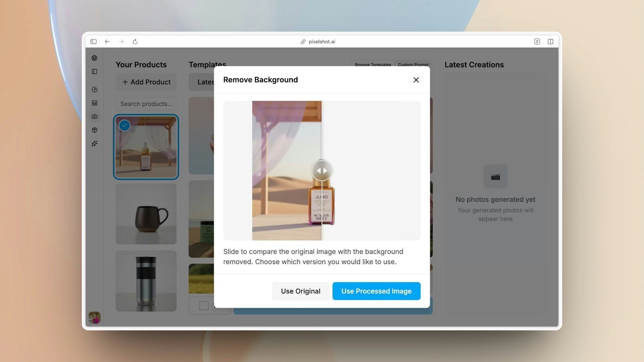Click the aperture logo icon in sidebar
The height and width of the screenshot is (362, 644).
94,58
